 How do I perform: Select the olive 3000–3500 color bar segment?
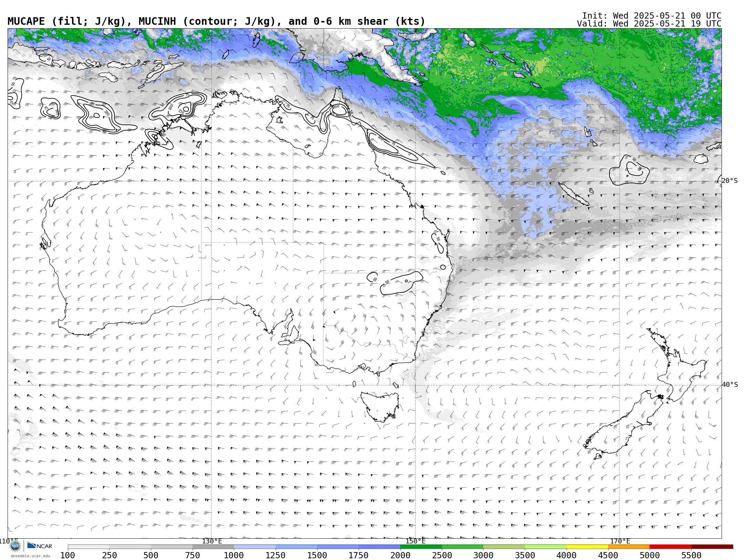click(504, 547)
